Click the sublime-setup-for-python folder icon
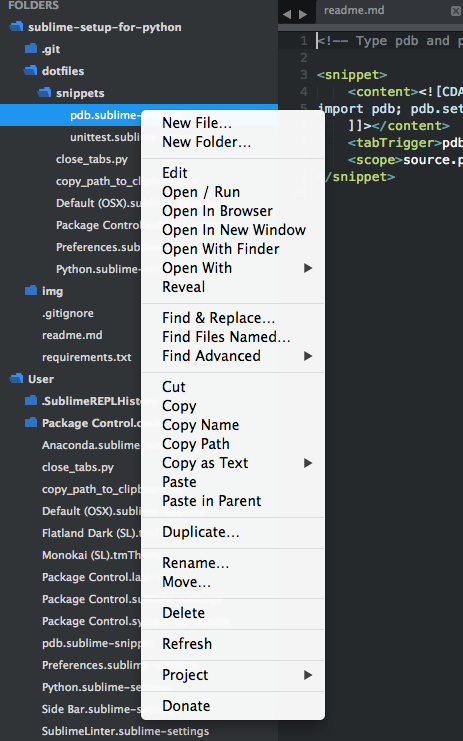 coord(16,27)
